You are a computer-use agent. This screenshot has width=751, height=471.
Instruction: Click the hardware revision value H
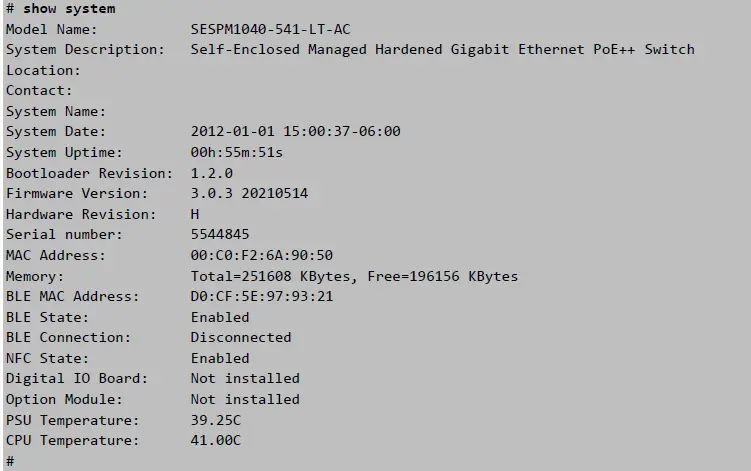[x=195, y=214]
